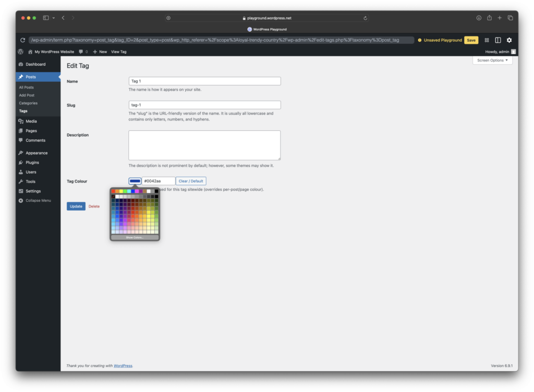
Task: Click the WordPress logo in admin bar
Action: click(x=21, y=52)
